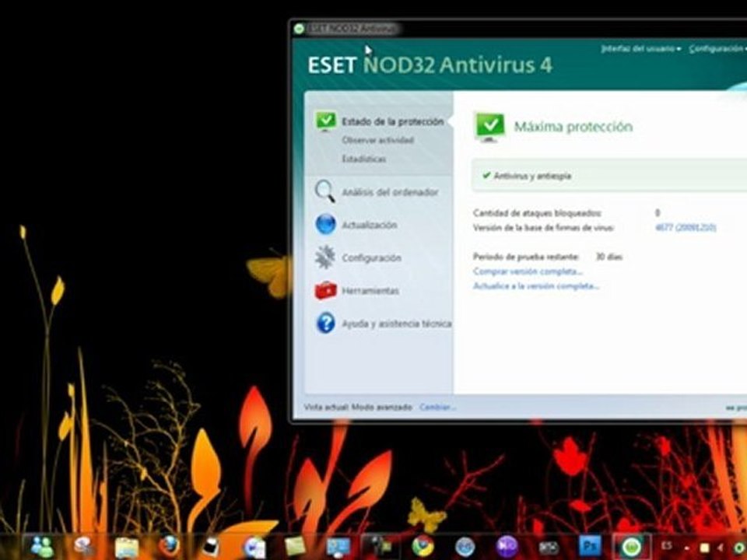Open the sticky notes taskbar icon
The width and height of the screenshot is (747, 560).
pos(295,546)
